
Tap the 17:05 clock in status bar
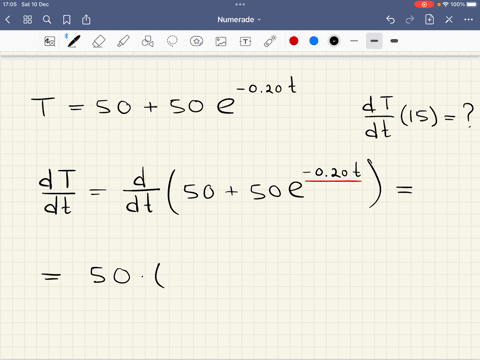(10, 4)
